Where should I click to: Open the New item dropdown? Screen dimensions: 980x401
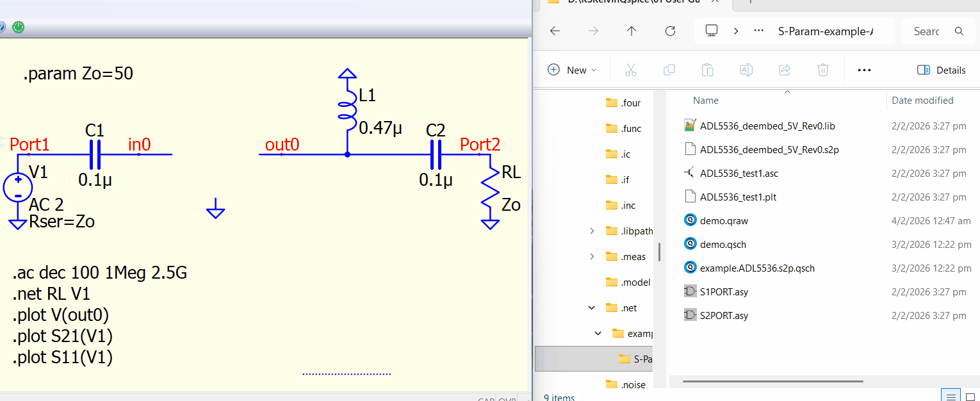[x=572, y=70]
